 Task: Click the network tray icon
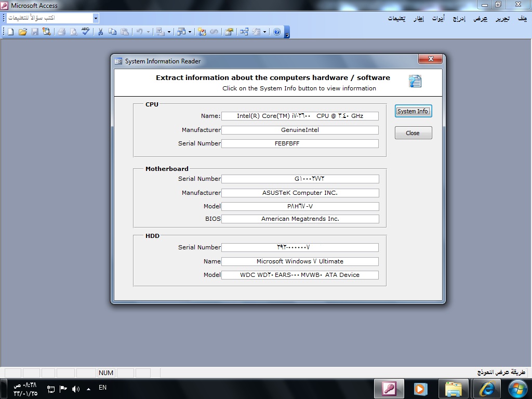51,389
